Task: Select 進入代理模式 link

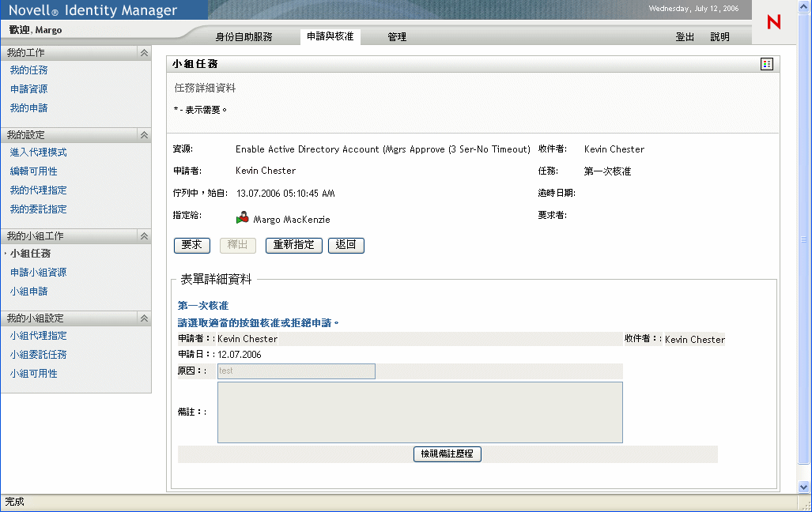Action: click(38, 152)
